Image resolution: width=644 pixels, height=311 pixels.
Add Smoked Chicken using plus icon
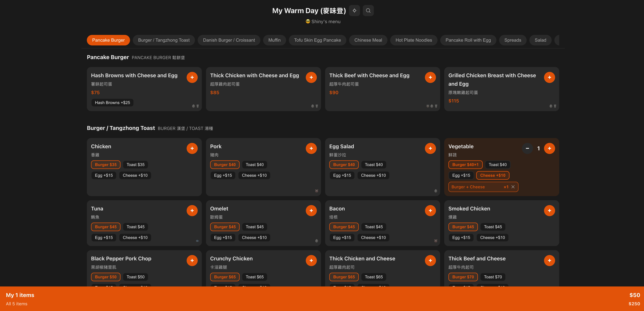[549, 210]
